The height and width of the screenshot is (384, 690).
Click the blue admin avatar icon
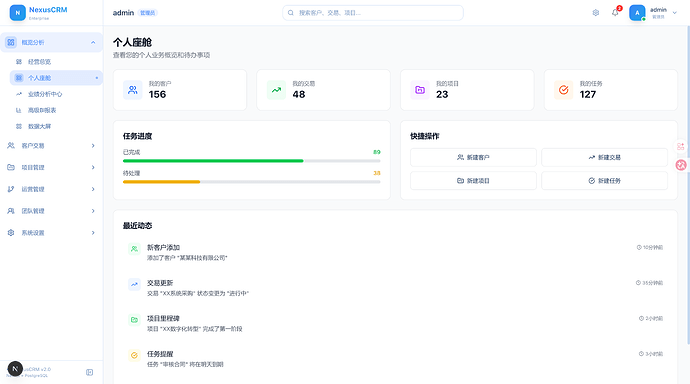coord(637,13)
